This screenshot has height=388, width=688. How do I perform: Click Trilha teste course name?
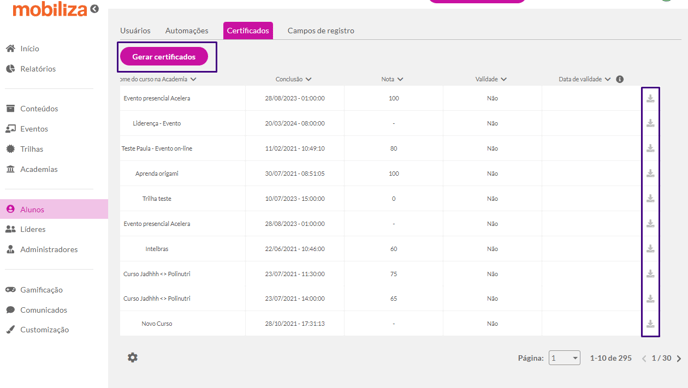pos(157,199)
